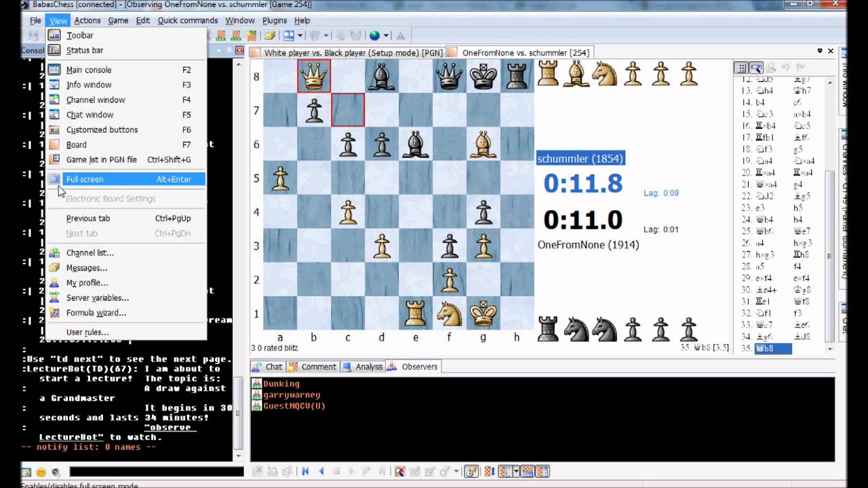Open the Actions menu
Image resolution: width=868 pixels, height=488 pixels.
click(87, 20)
